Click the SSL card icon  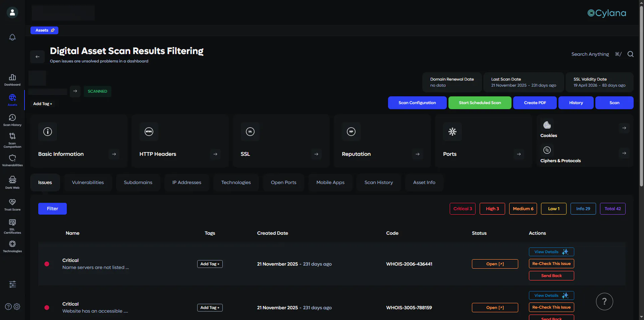point(250,132)
